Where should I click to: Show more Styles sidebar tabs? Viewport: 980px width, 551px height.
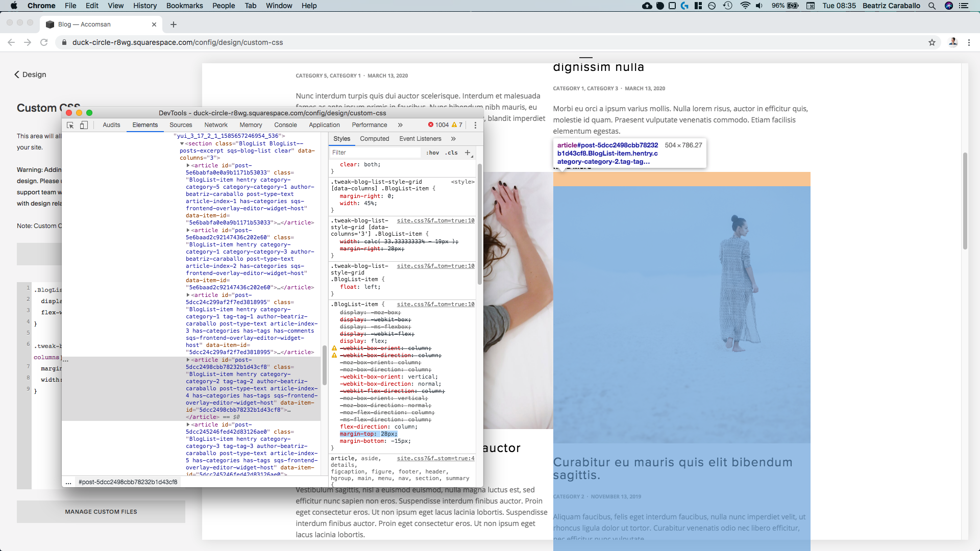[x=453, y=139]
